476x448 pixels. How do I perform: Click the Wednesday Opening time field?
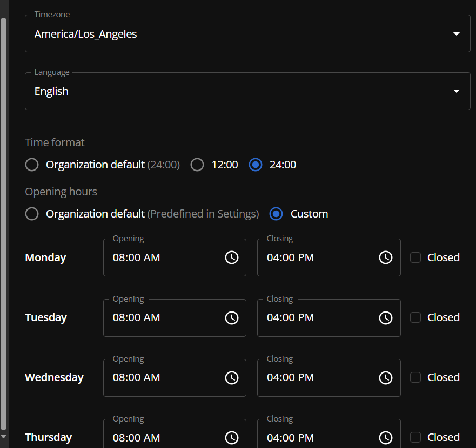pyautogui.click(x=175, y=378)
